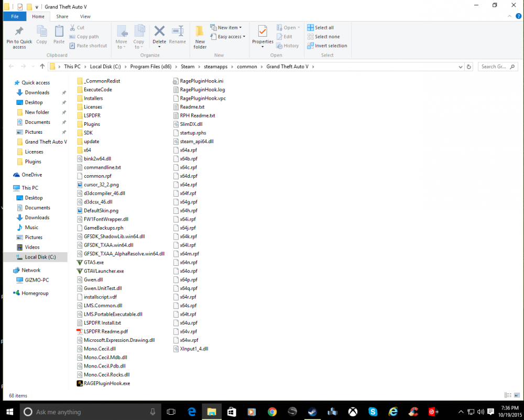The height and width of the screenshot is (420, 524).
Task: Switch to Large icons view in status bar
Action: point(517,395)
